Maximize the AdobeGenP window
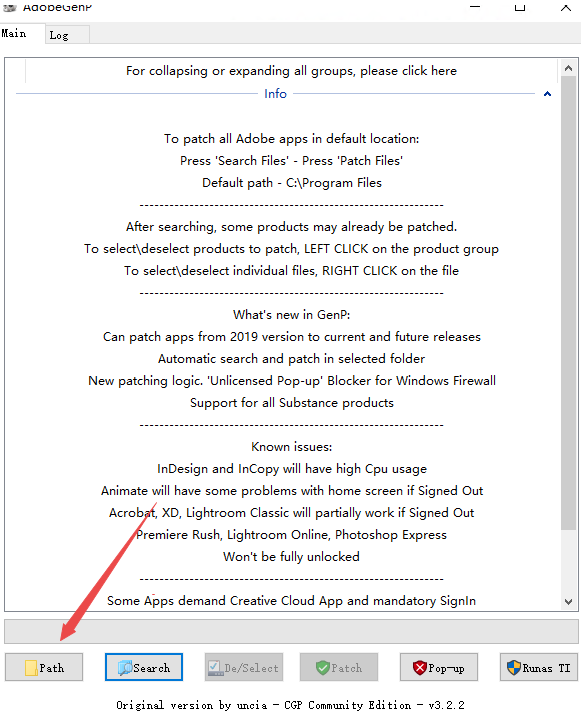 pyautogui.click(x=520, y=6)
